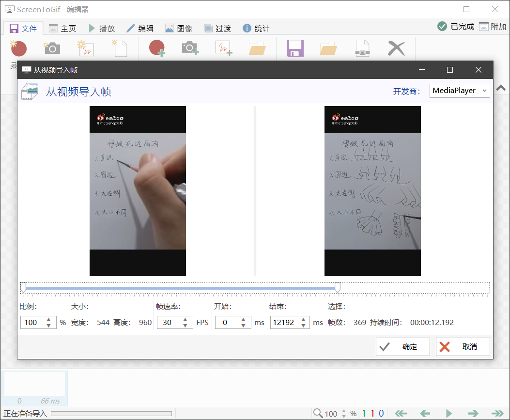Screen dimensions: 510x420
Task: Click the 取消 cancel button
Action: pyautogui.click(x=463, y=347)
